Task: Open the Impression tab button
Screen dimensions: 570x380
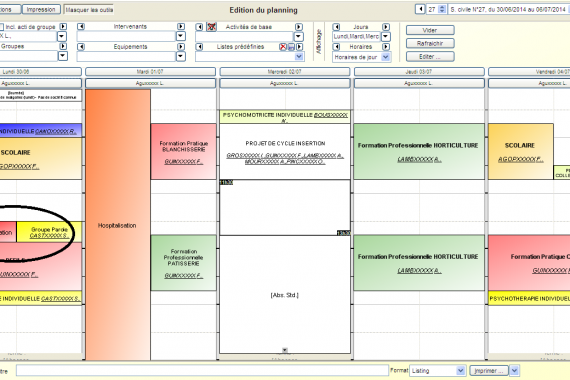Action: (x=41, y=9)
